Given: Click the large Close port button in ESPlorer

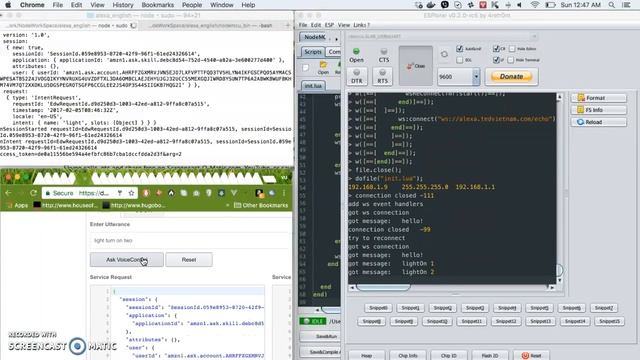Looking at the screenshot, I should 416,66.
